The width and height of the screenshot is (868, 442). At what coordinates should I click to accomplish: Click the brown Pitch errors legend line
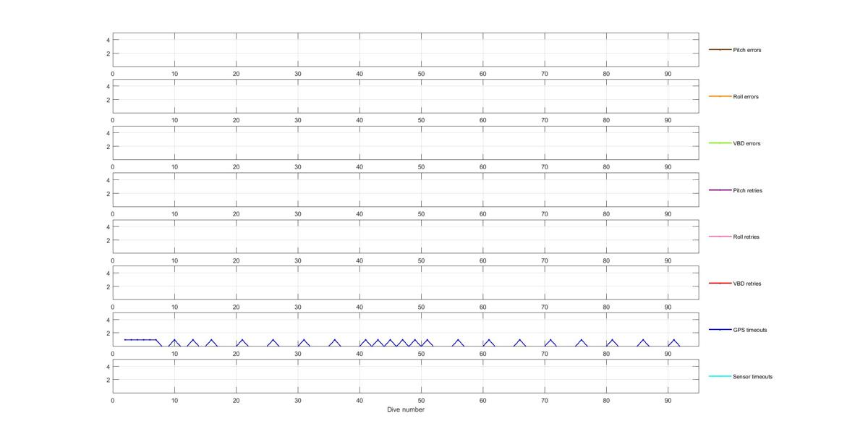720,50
